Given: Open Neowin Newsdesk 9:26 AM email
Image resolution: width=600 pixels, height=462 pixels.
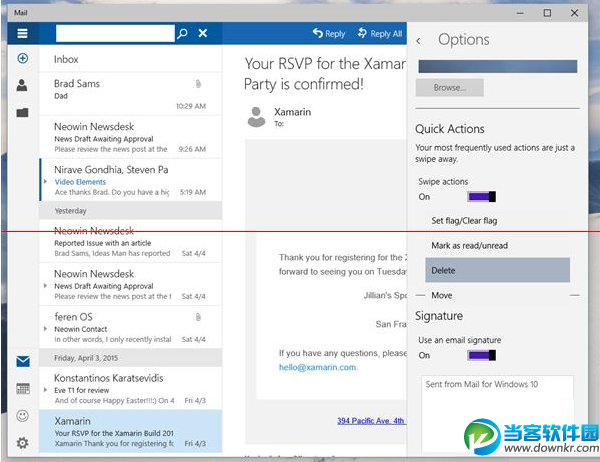Looking at the screenshot, I should click(x=130, y=137).
